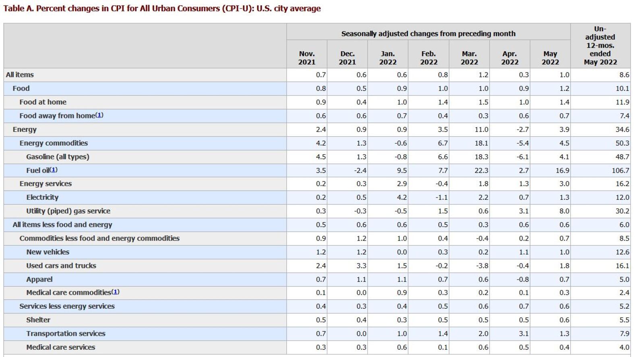Select All items March 2022 value 1.2
The width and height of the screenshot is (644, 357).
(483, 75)
